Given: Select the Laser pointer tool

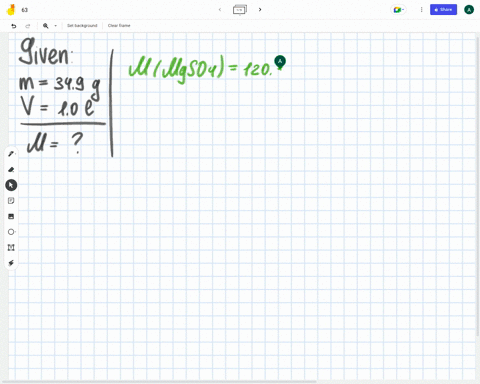Looking at the screenshot, I should pos(11,263).
